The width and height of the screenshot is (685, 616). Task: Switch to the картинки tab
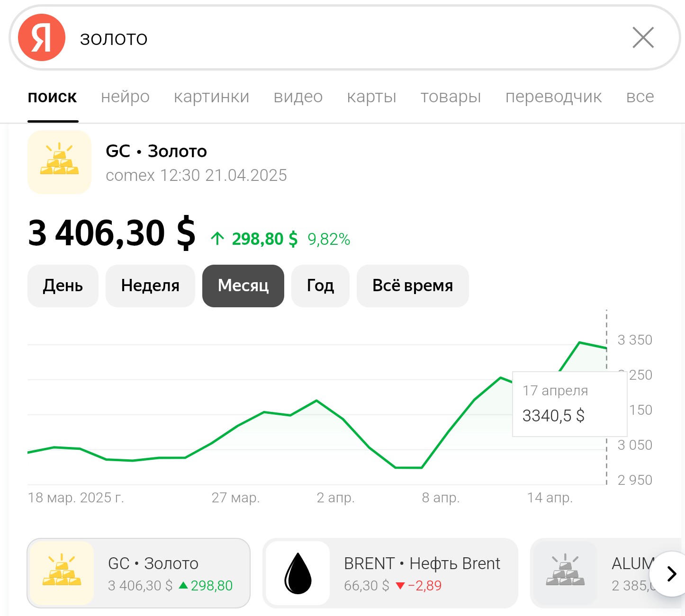(211, 97)
